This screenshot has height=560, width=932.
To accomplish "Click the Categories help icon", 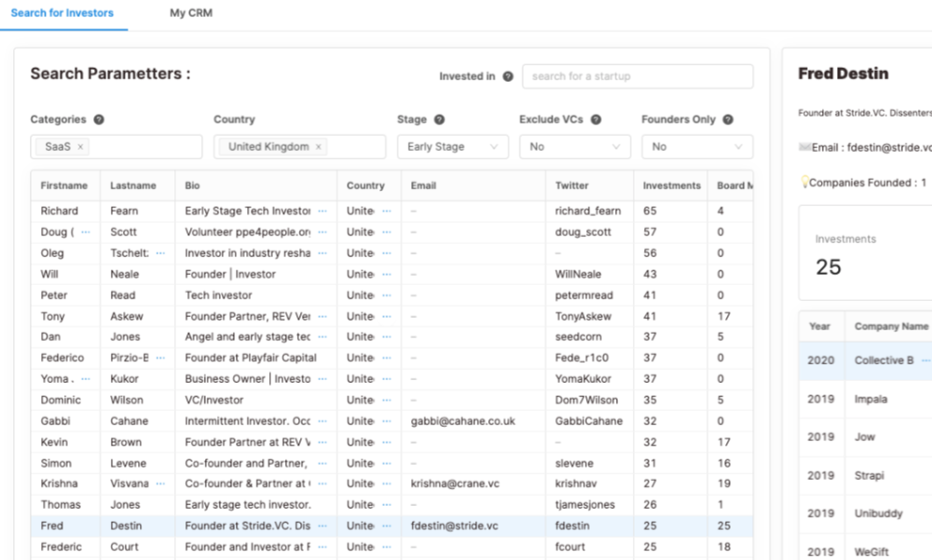I will [x=99, y=119].
